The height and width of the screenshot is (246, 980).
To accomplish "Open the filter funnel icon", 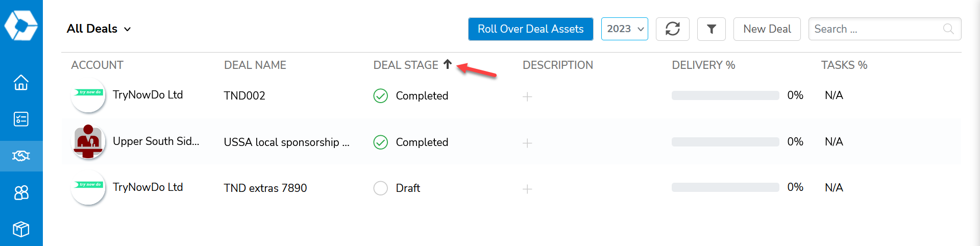I will tap(712, 29).
